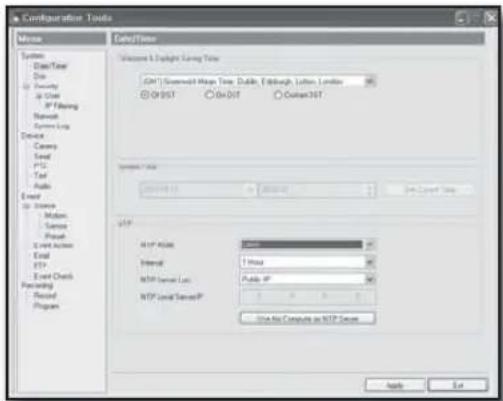Select the Camera item under Device
The width and height of the screenshot is (503, 401).
pyautogui.click(x=45, y=146)
